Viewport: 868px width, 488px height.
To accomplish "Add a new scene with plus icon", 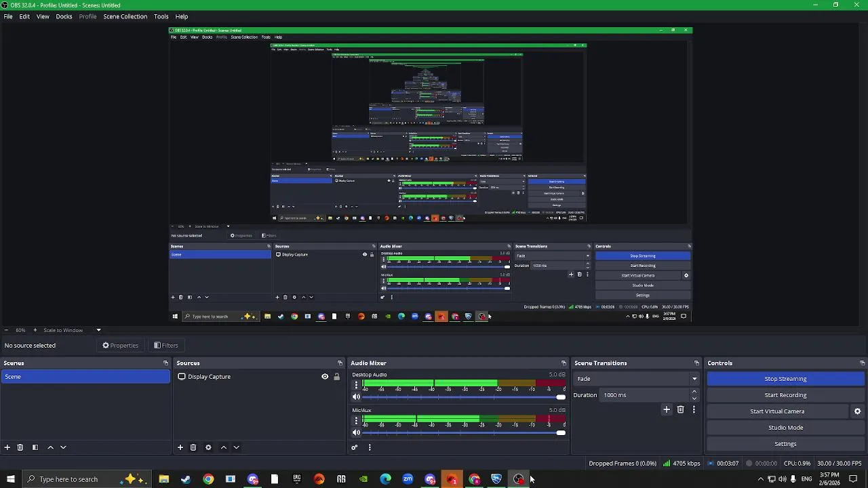I will [7, 447].
